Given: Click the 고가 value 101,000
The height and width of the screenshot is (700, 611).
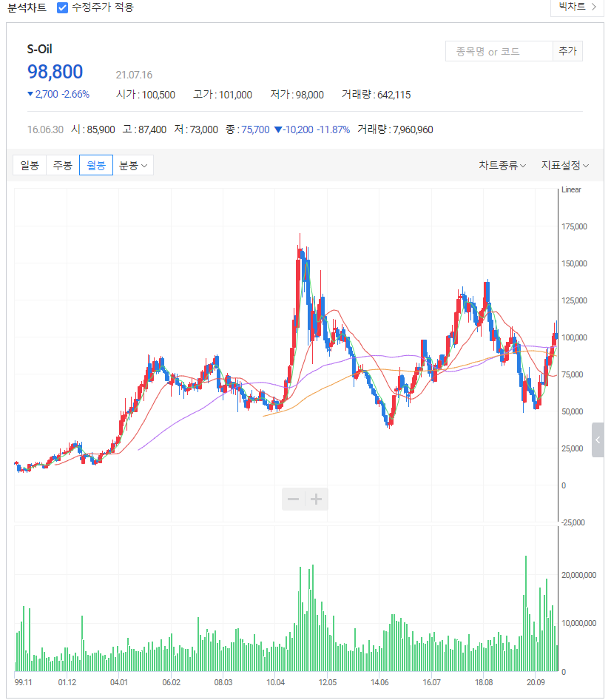Looking at the screenshot, I should [x=235, y=95].
